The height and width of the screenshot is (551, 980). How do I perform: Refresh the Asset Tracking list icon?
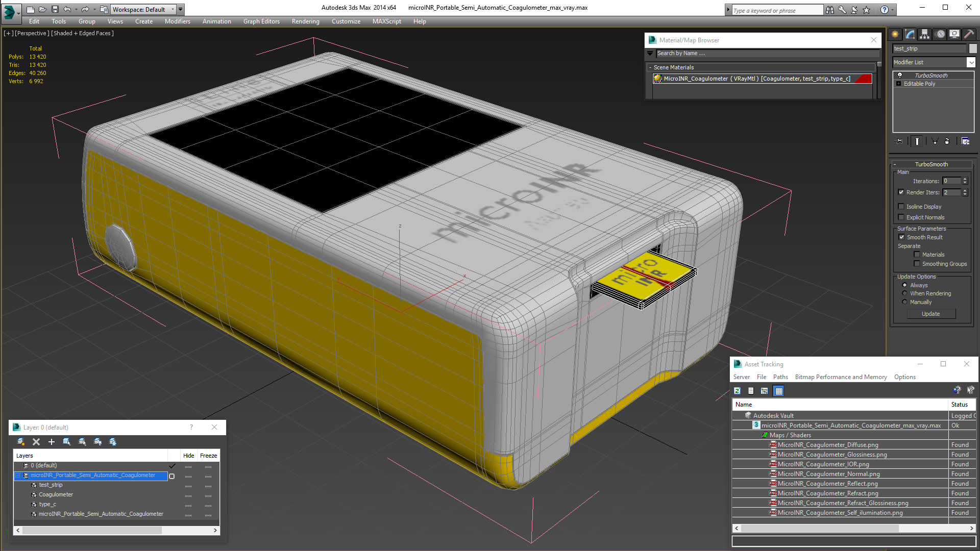pyautogui.click(x=737, y=391)
